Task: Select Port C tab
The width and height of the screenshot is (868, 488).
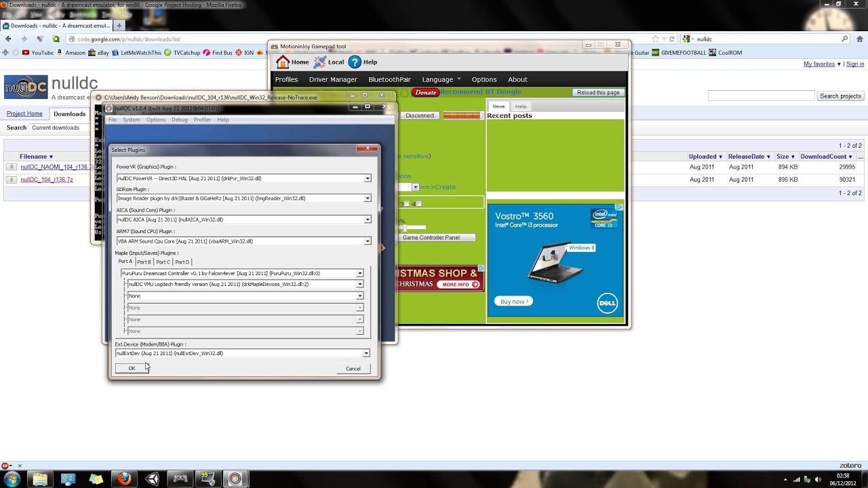Action: tap(163, 262)
